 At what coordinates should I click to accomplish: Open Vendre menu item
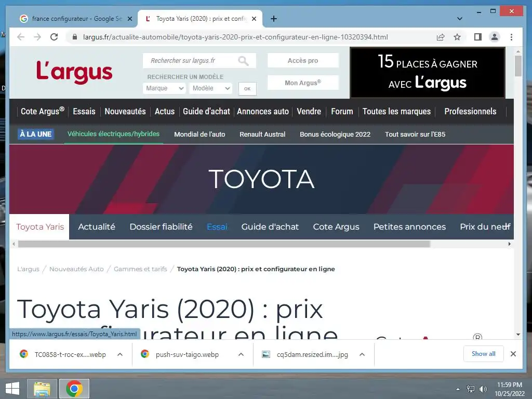coord(309,111)
